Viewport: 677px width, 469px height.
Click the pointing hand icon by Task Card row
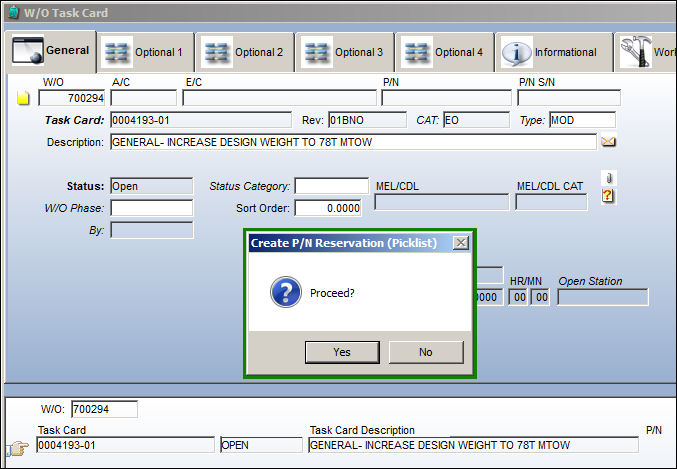click(x=18, y=447)
